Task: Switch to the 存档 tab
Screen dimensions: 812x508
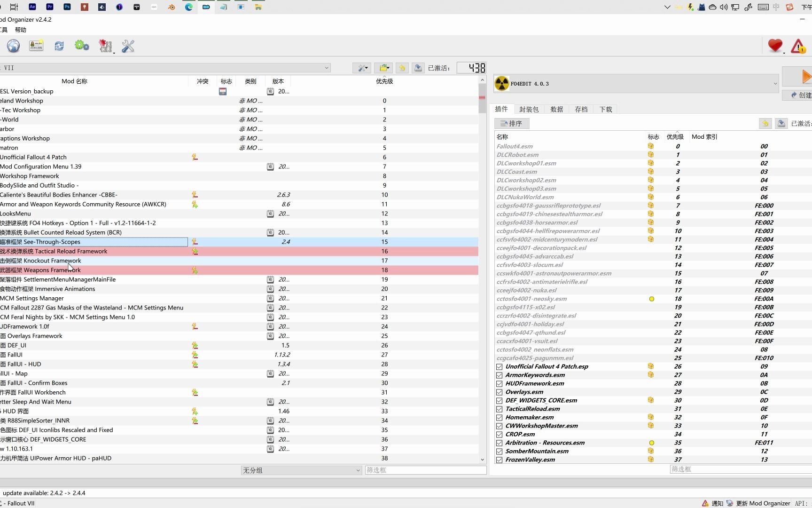Action: [x=581, y=109]
